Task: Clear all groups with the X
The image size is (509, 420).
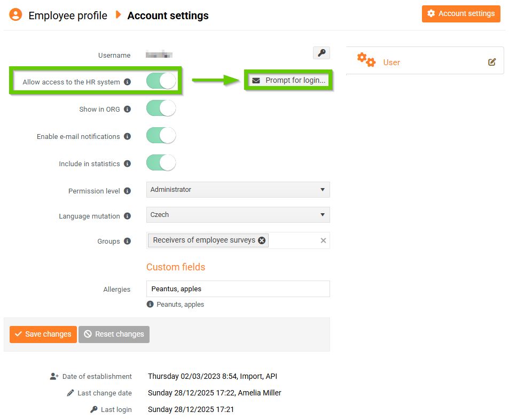Action: [323, 240]
